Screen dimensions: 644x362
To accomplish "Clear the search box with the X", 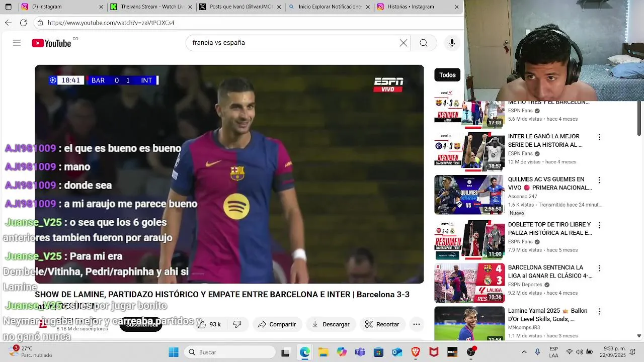I will pyautogui.click(x=403, y=43).
